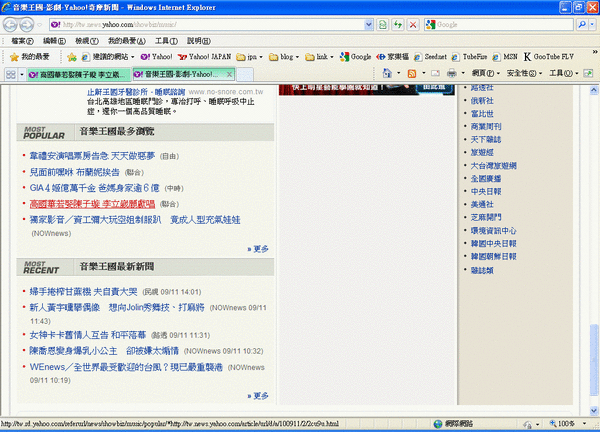Open the TubeFire bookmark
The image size is (600, 432).
[469, 57]
